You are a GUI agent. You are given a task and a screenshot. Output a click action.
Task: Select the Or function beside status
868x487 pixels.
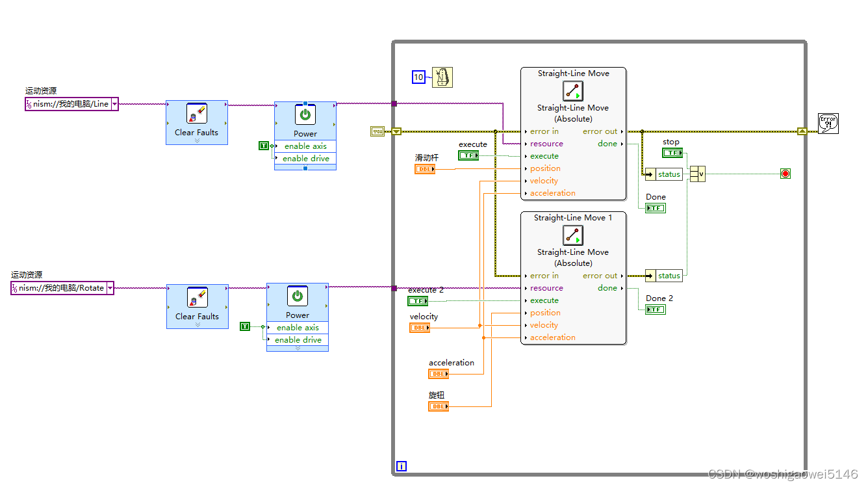tap(697, 174)
